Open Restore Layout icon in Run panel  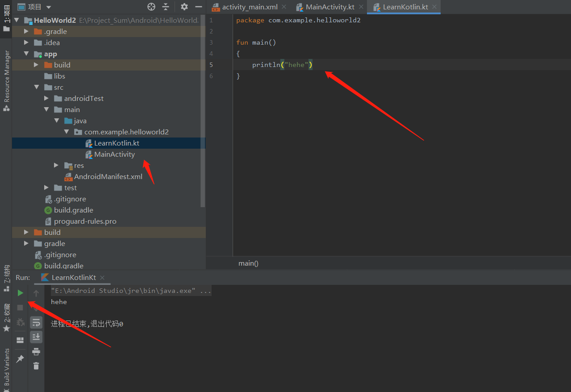pyautogui.click(x=20, y=340)
